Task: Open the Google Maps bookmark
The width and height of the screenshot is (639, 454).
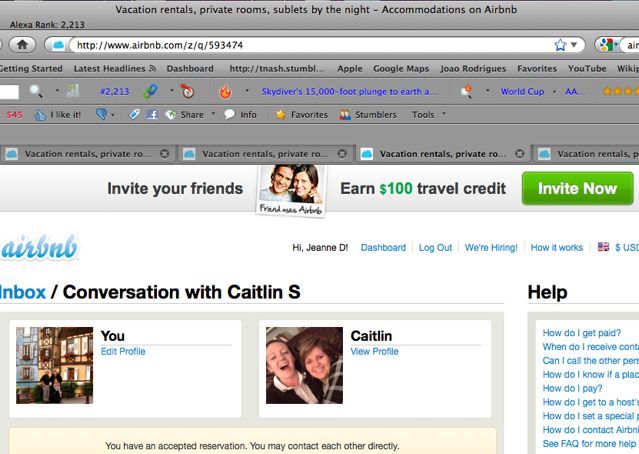Action: click(x=401, y=68)
